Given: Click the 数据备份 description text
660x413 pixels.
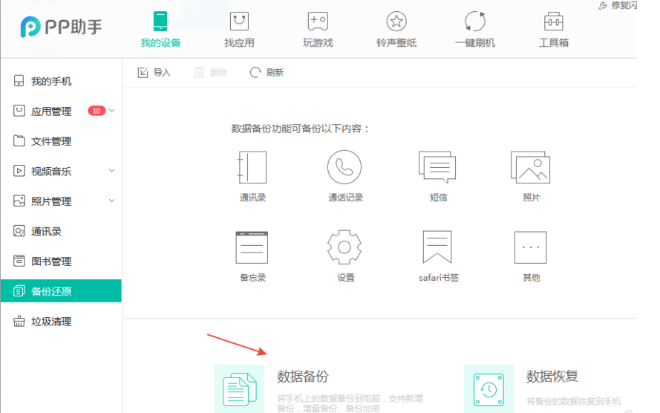Looking at the screenshot, I should pyautogui.click(x=350, y=403).
